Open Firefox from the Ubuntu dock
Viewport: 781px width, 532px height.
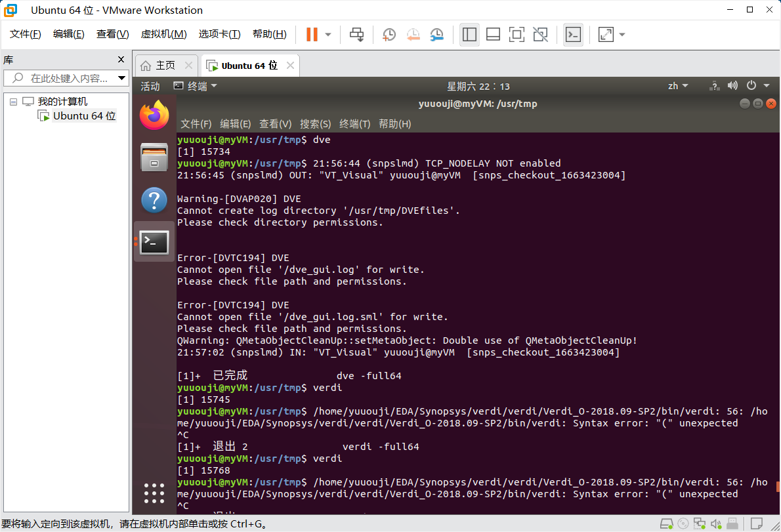click(x=154, y=114)
